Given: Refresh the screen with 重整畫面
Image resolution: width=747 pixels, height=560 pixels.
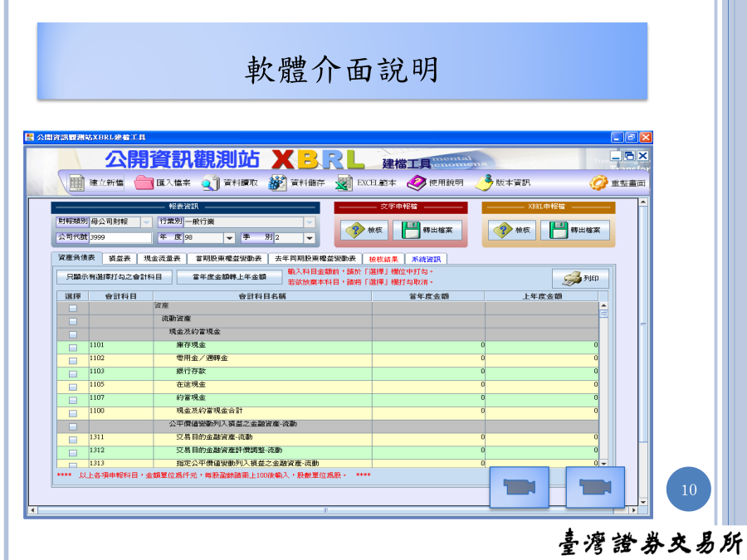Looking at the screenshot, I should [618, 183].
